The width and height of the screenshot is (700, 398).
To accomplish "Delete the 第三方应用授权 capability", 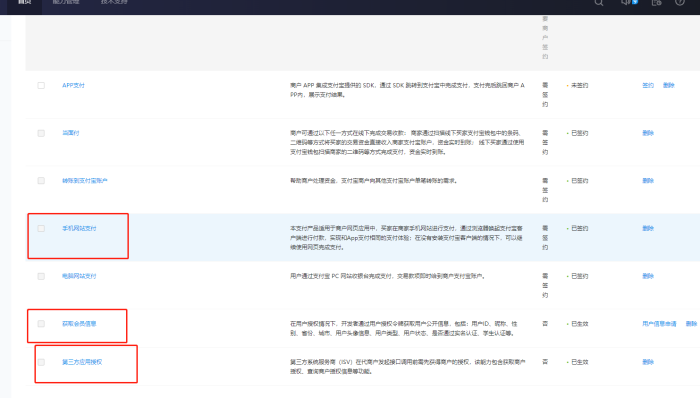I will (648, 362).
